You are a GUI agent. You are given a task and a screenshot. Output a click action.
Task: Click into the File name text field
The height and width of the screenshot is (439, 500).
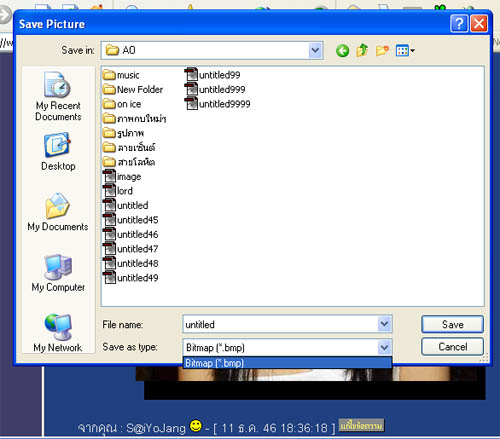pyautogui.click(x=280, y=324)
